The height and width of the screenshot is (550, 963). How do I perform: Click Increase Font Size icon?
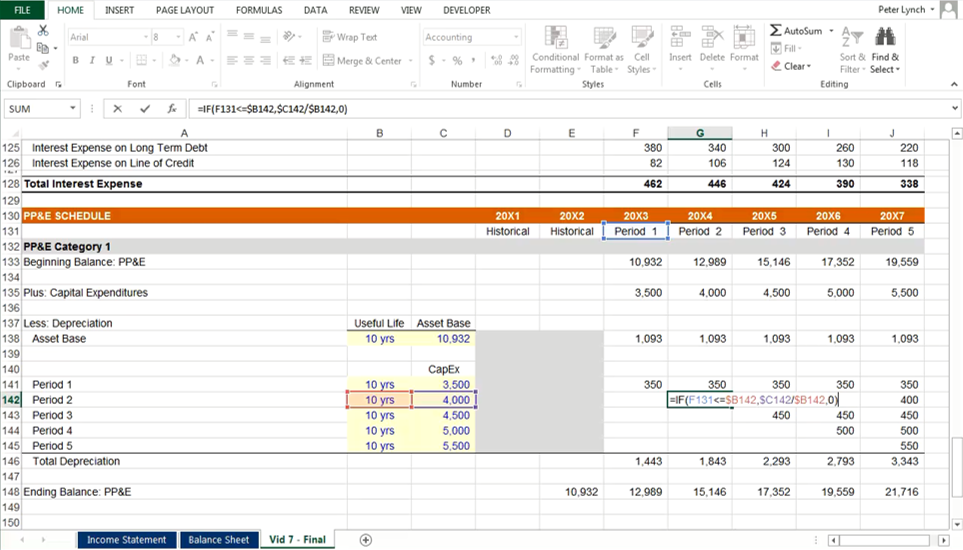coord(193,37)
